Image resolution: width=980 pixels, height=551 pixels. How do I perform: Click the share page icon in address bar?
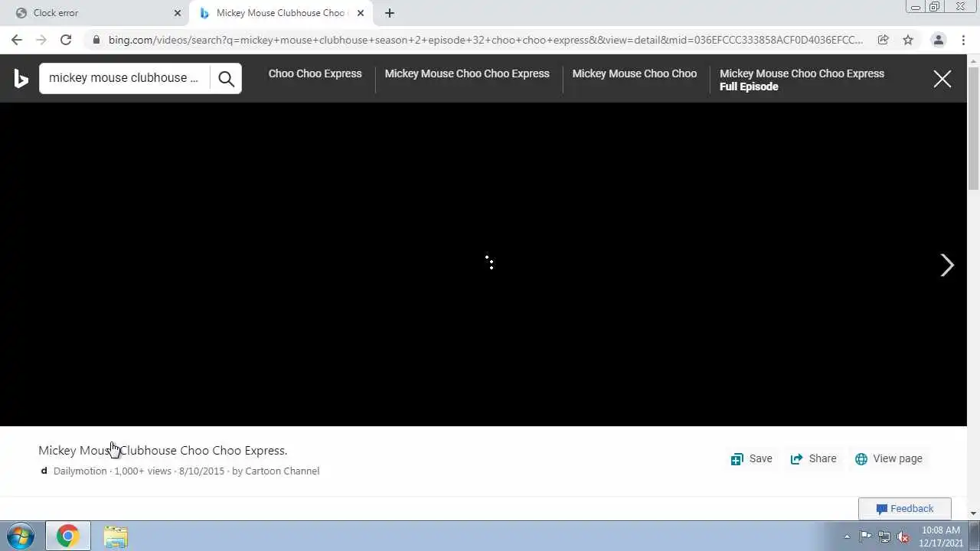coord(883,40)
